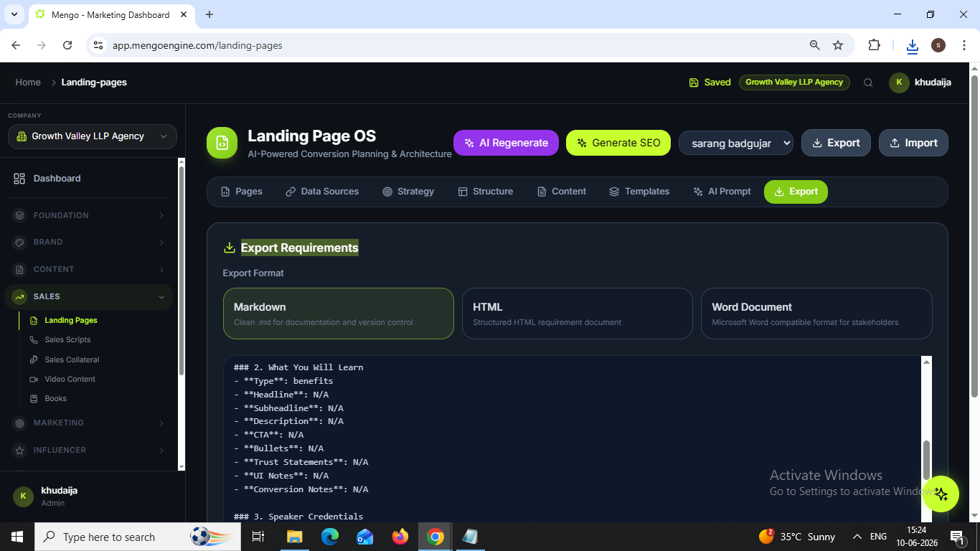This screenshot has height=551, width=980.
Task: Switch to the Data Sources tab
Action: [322, 192]
